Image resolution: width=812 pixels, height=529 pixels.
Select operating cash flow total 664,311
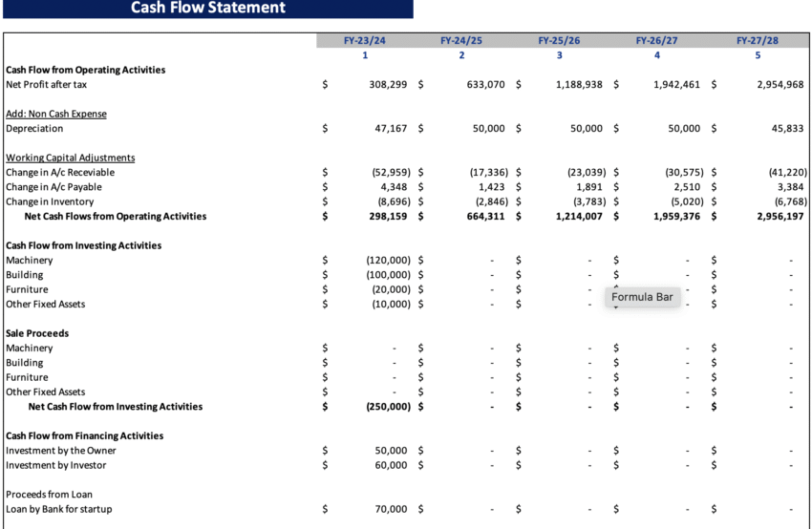pos(485,217)
